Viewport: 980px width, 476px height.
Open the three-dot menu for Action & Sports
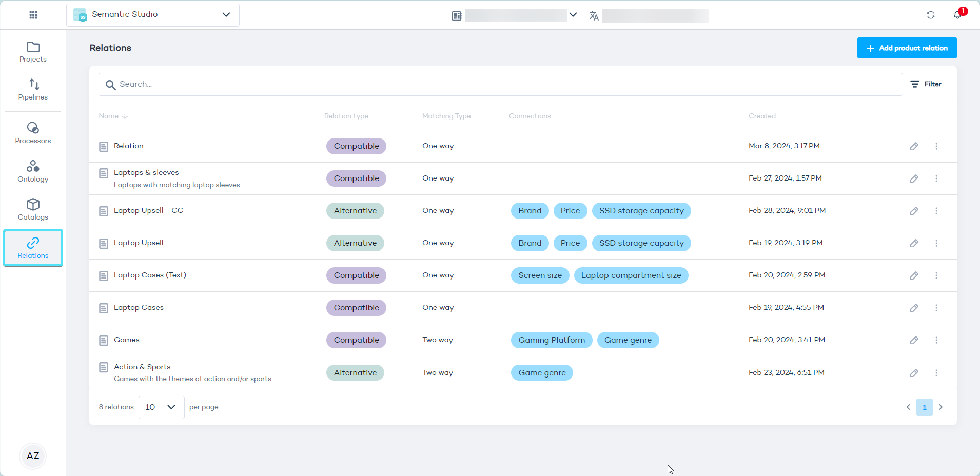click(x=936, y=373)
